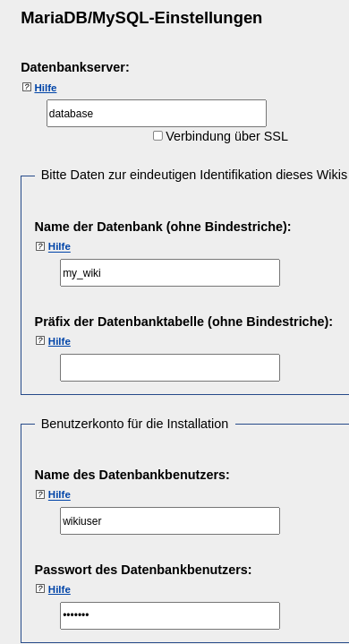
Task: Open Hilfe link for Präfix der Datenbanktabelle
Action: tap(59, 341)
